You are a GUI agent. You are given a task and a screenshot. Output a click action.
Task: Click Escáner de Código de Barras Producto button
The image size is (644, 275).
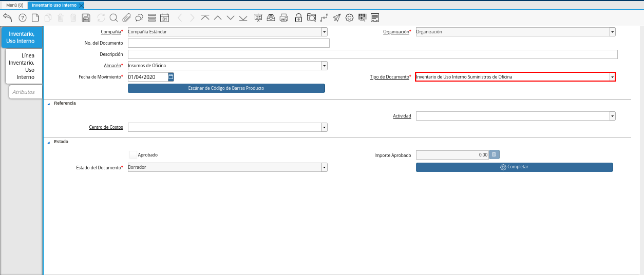[x=226, y=88]
